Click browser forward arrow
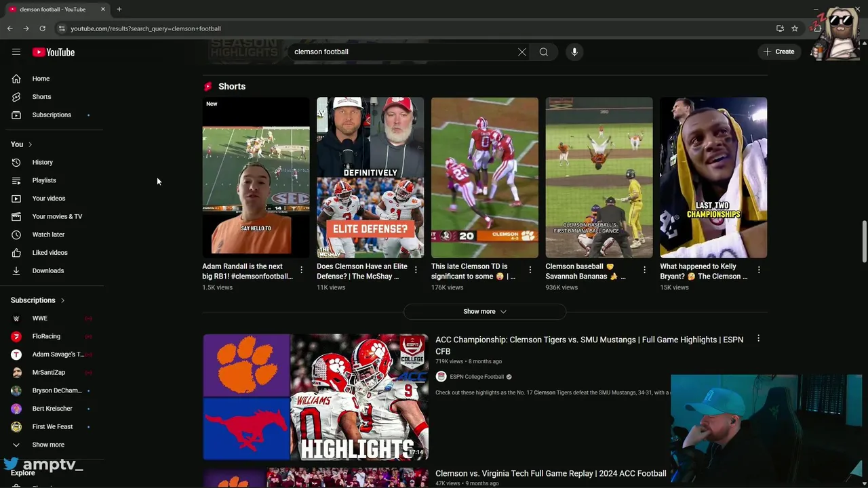 [26, 28]
